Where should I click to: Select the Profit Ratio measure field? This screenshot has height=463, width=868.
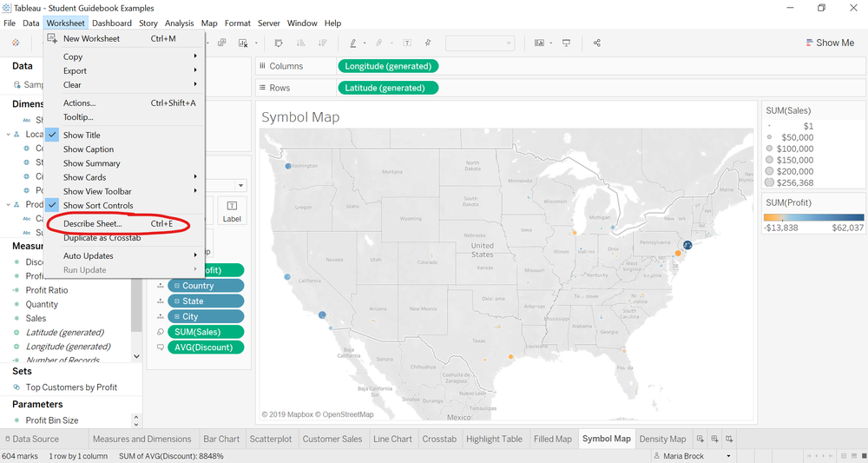pos(47,289)
